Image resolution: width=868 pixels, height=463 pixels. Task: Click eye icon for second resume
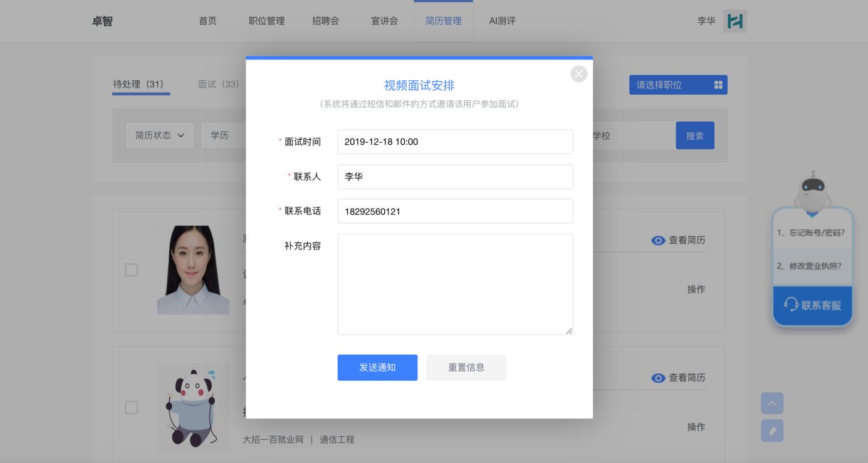tap(657, 378)
